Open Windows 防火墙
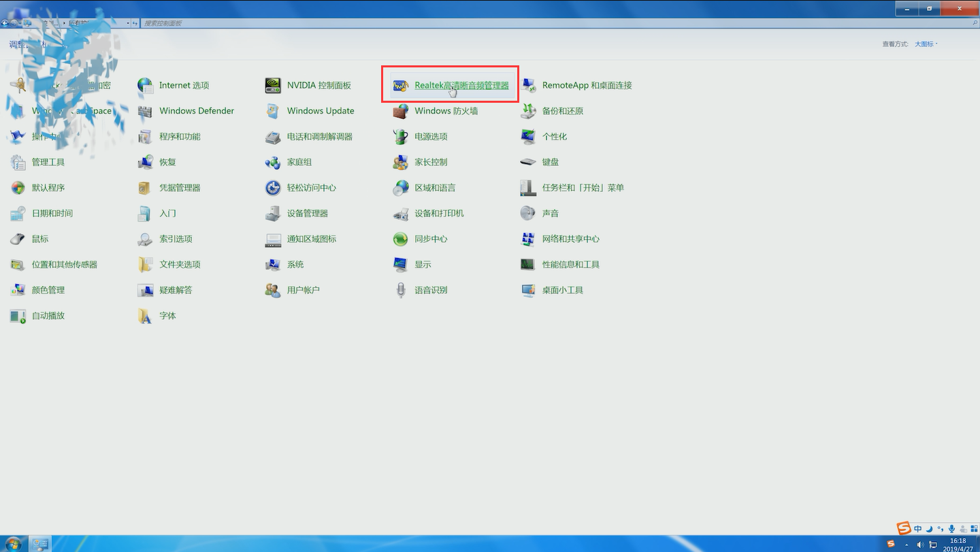Viewport: 980px width, 552px height. coord(436,111)
